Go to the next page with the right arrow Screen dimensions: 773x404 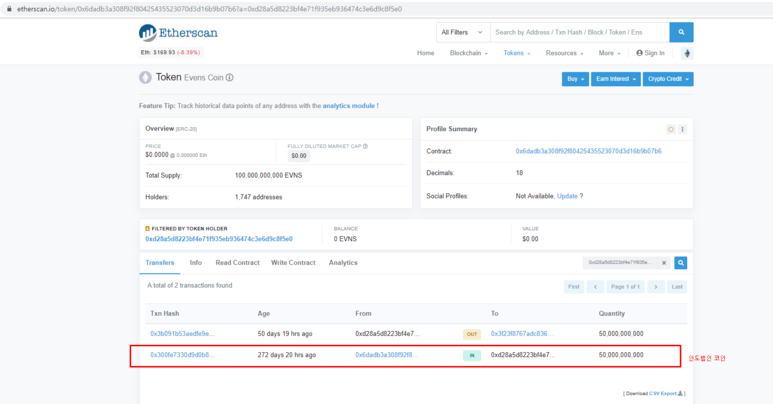[656, 287]
